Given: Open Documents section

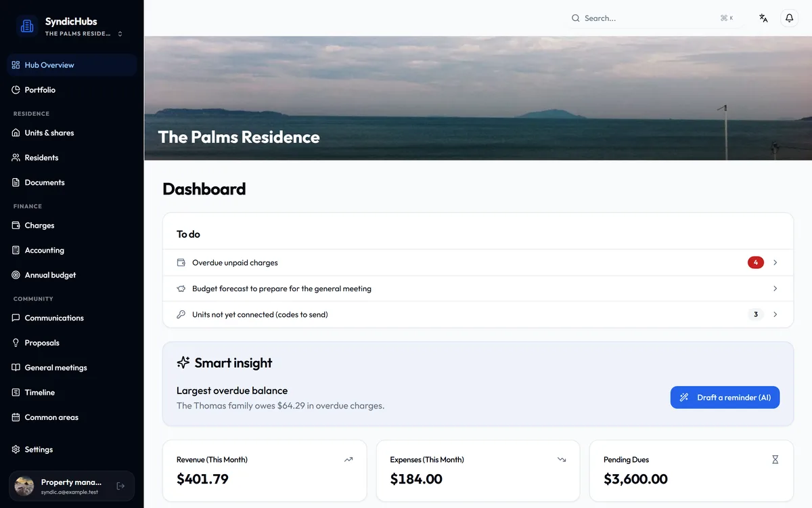Looking at the screenshot, I should click(72, 182).
